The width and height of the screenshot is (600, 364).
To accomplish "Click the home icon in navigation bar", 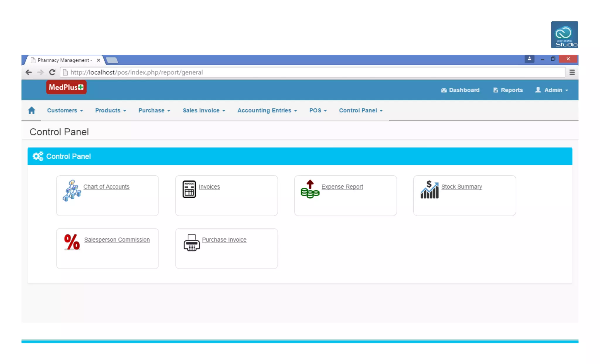I will 32,110.
